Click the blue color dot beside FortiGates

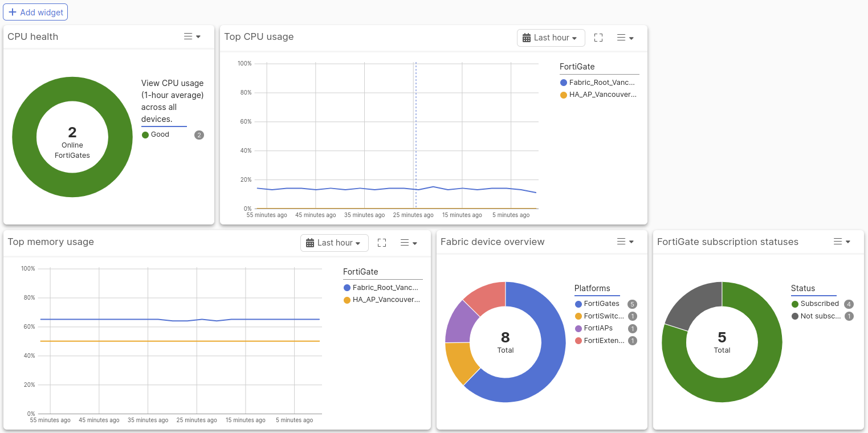pos(577,304)
